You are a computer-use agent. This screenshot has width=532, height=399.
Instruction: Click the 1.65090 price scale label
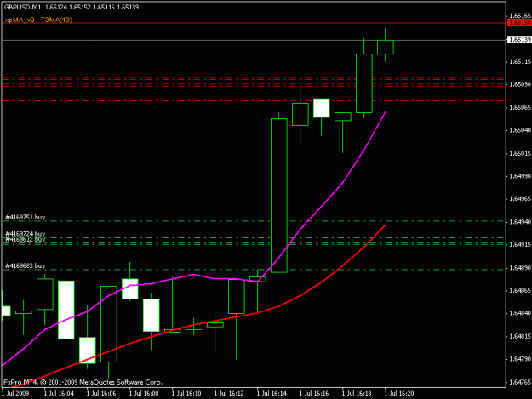pyautogui.click(x=520, y=84)
